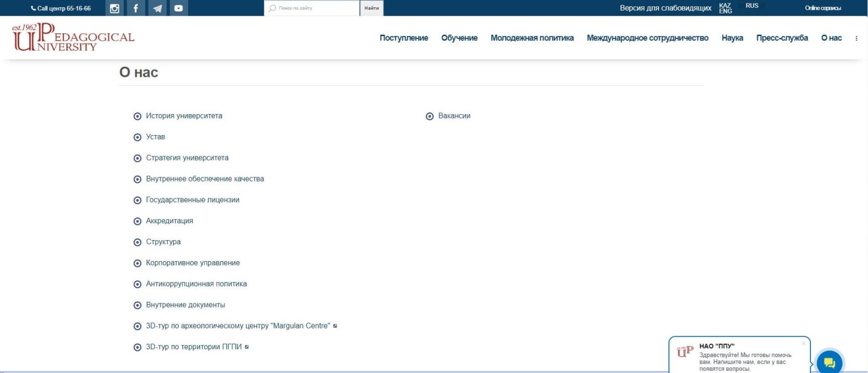Viewport: 868px width, 373px height.
Task: Open the Вакансии link
Action: (454, 116)
